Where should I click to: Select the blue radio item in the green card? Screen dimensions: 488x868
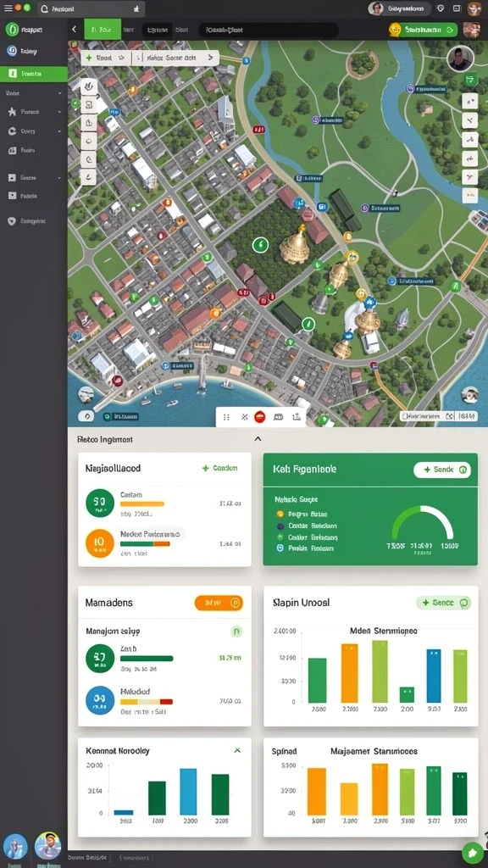click(x=280, y=548)
